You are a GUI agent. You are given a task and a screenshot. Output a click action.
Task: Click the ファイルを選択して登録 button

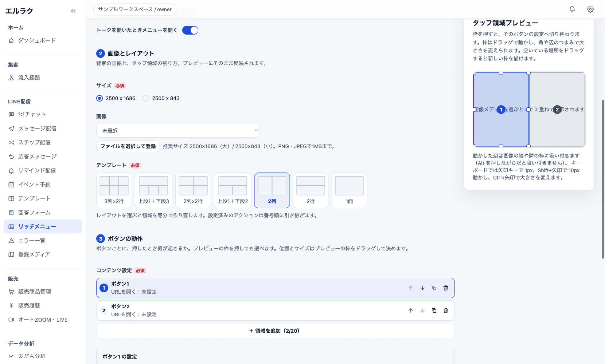tap(128, 146)
